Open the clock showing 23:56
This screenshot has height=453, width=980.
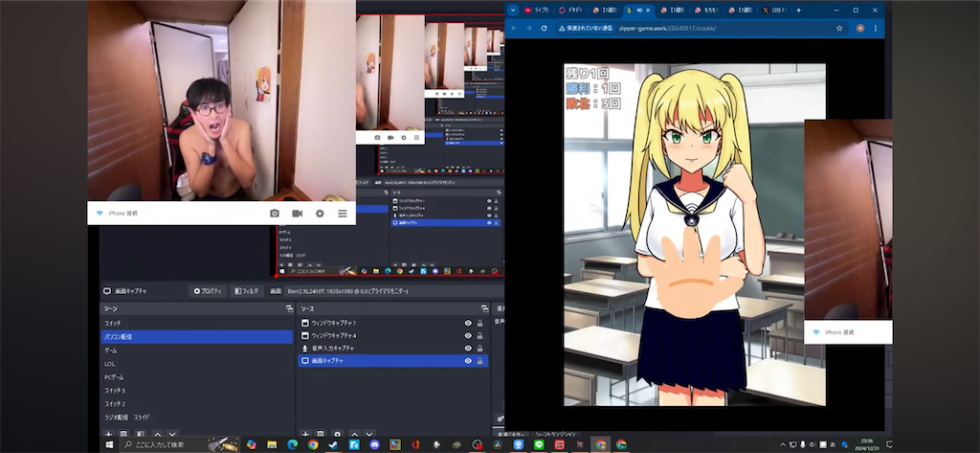[x=867, y=445]
